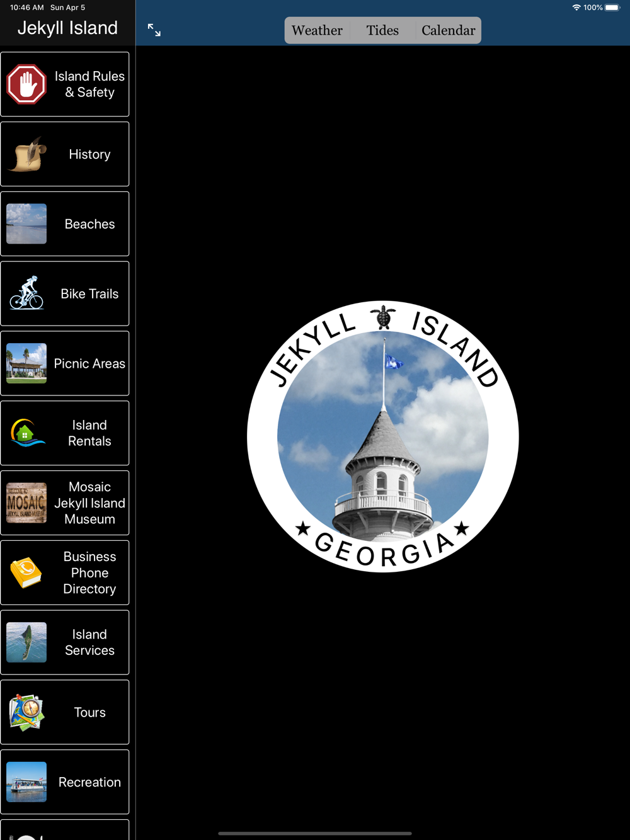Tap the battery indicator in status bar

tap(612, 8)
